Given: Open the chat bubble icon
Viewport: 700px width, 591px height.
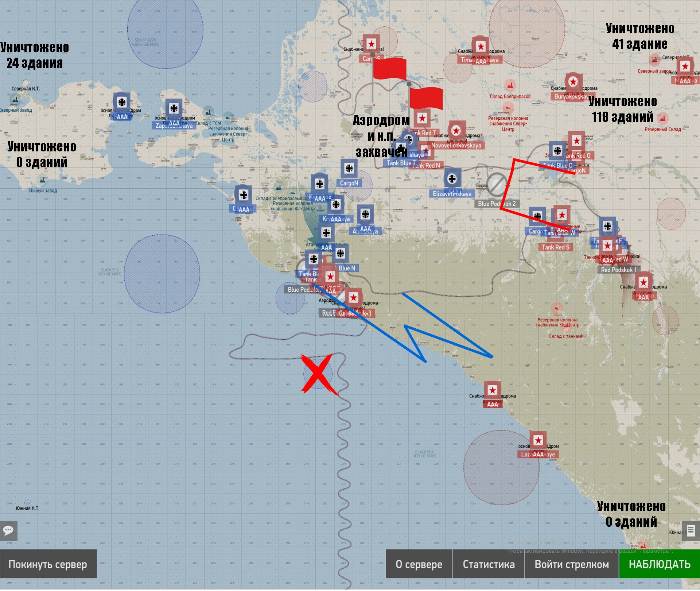Looking at the screenshot, I should pos(8,530).
